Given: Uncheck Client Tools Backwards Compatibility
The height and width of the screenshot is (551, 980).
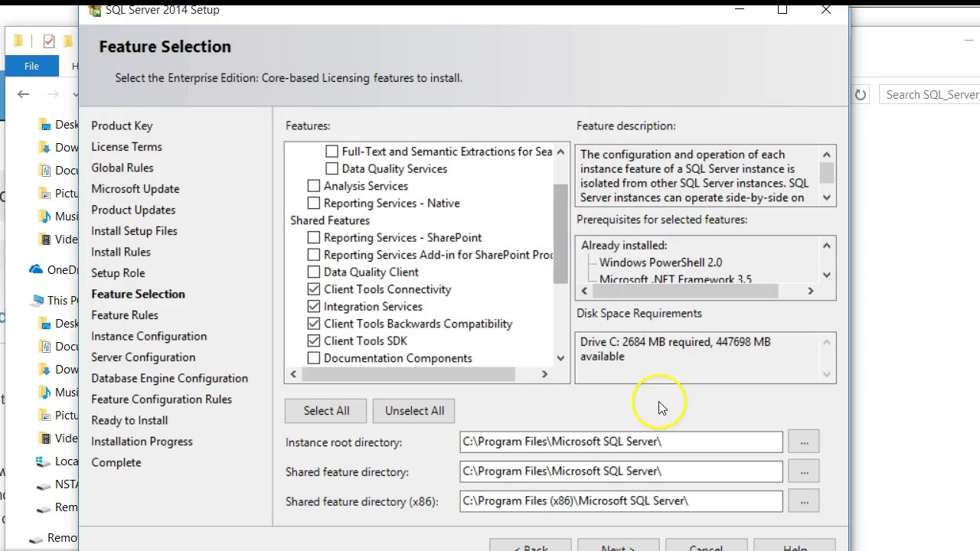Looking at the screenshot, I should (x=314, y=324).
